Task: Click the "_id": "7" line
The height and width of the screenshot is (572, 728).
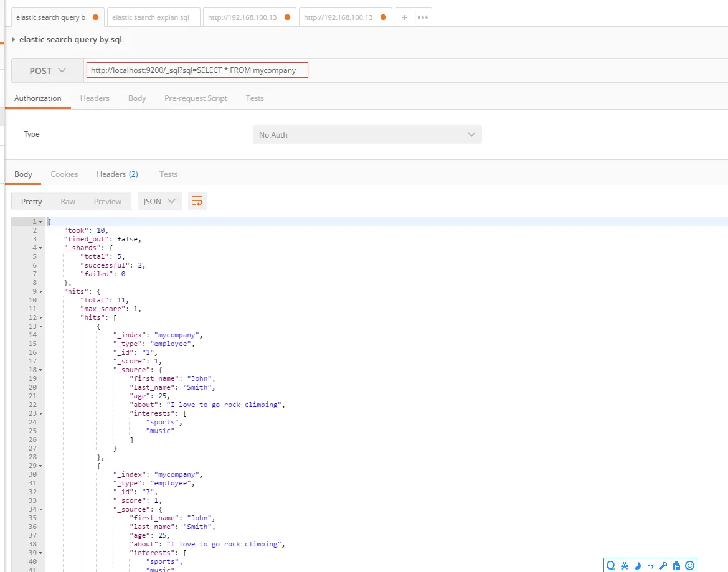Action: point(135,492)
